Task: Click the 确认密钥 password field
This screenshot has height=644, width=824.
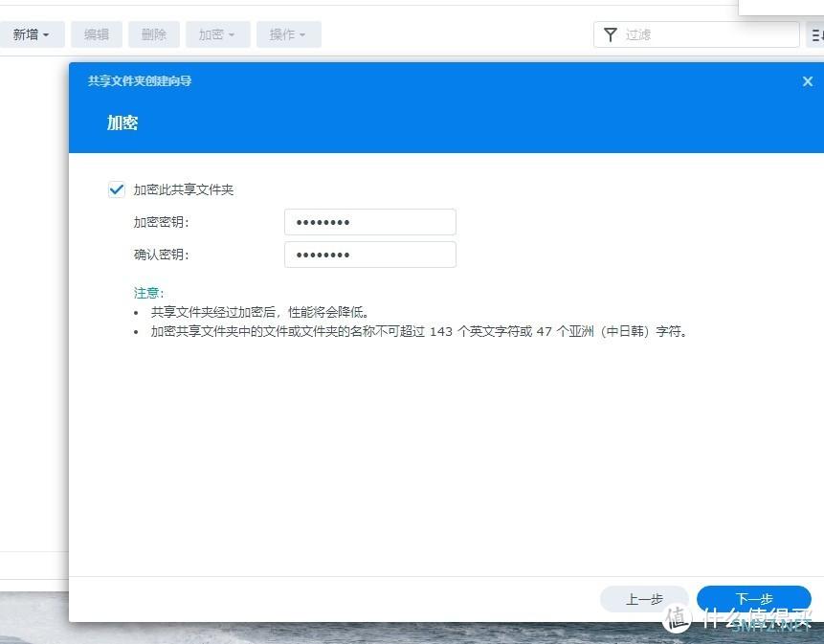Action: click(370, 255)
